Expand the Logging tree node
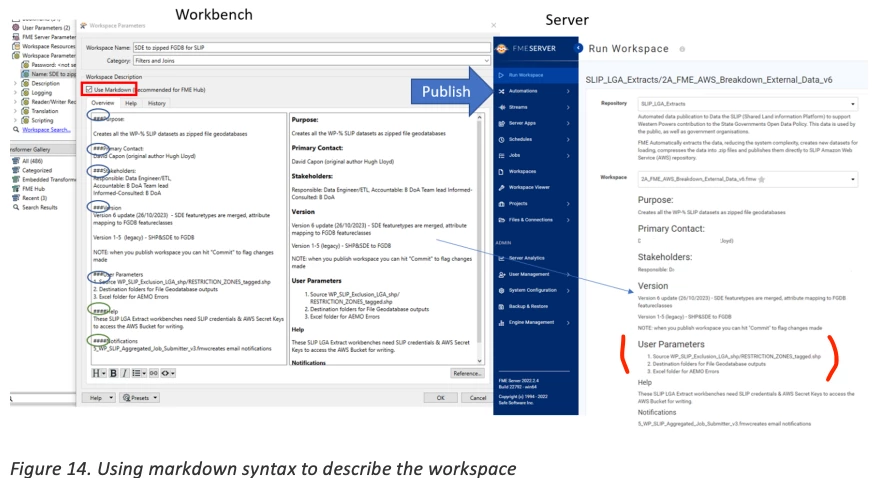This screenshot has width=892, height=478. pyautogui.click(x=15, y=92)
